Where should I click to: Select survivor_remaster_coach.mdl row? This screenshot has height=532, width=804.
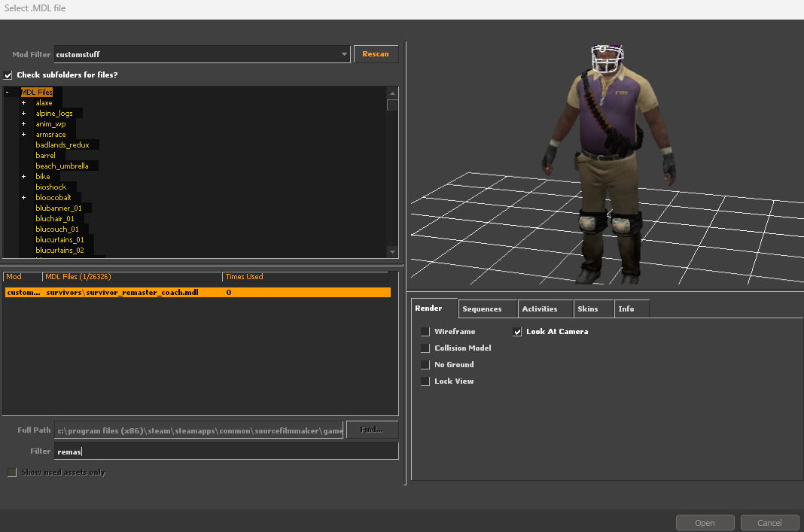(198, 292)
